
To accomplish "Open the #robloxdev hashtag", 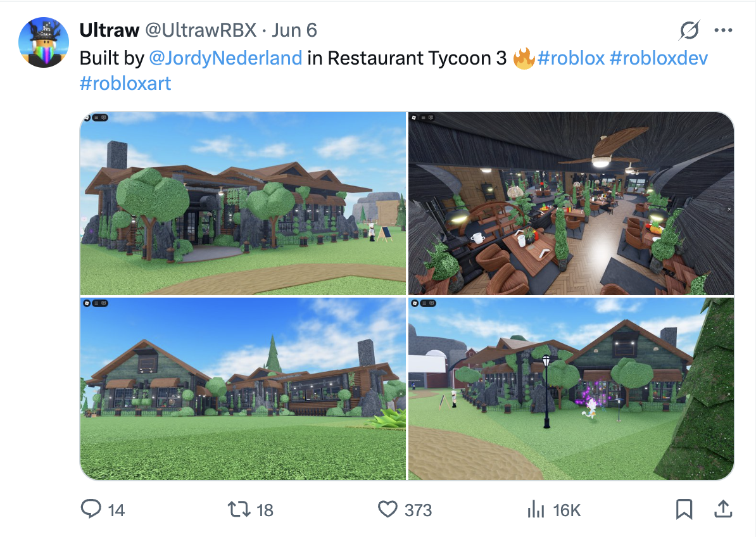I will [x=658, y=58].
